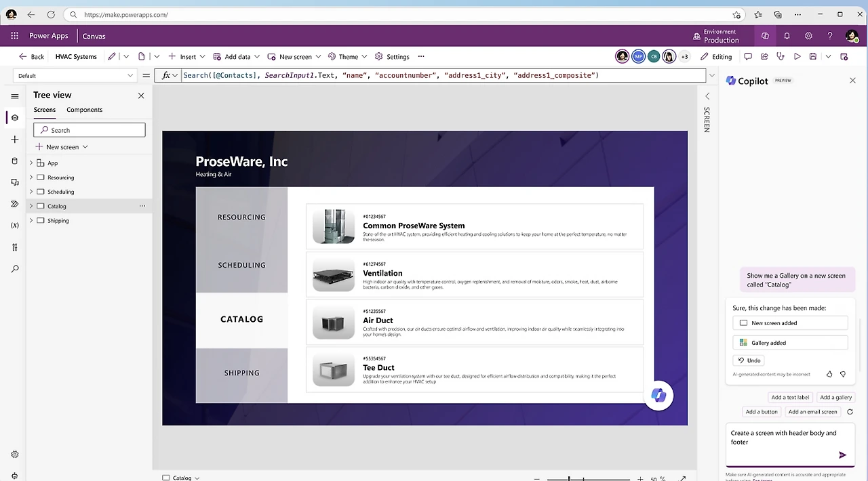The image size is (868, 481).
Task: Expand the Catalog screen node
Action: pyautogui.click(x=31, y=206)
